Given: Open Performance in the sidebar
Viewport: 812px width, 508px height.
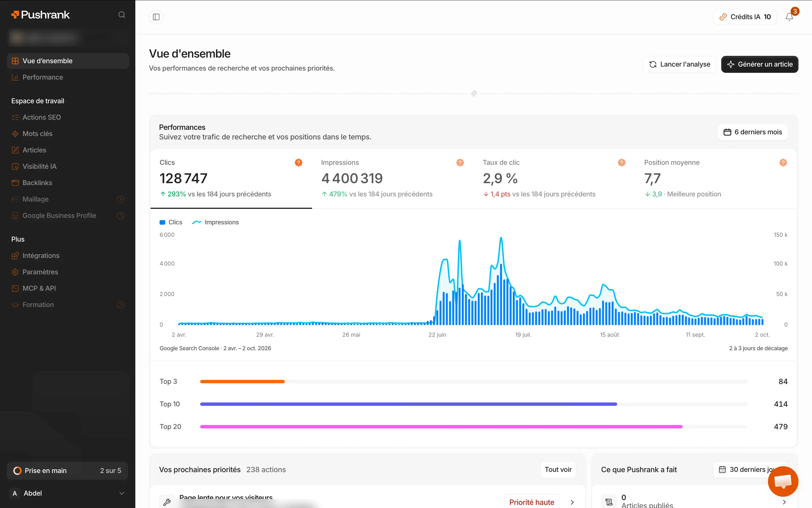Looking at the screenshot, I should (x=68, y=77).
